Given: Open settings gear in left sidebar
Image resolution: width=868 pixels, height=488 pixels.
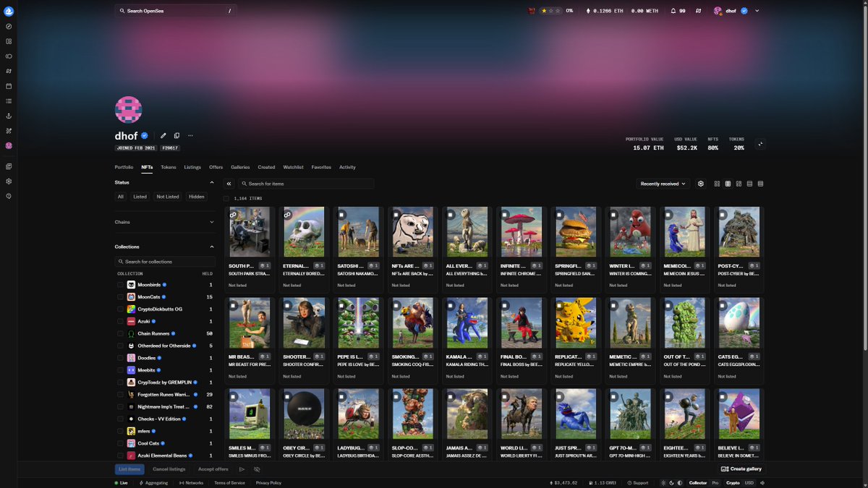Looking at the screenshot, I should (x=9, y=181).
